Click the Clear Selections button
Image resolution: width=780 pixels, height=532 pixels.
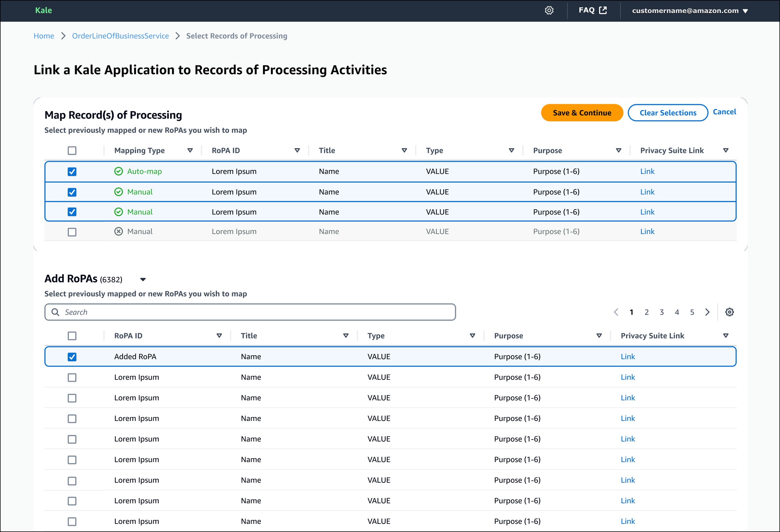pyautogui.click(x=668, y=113)
